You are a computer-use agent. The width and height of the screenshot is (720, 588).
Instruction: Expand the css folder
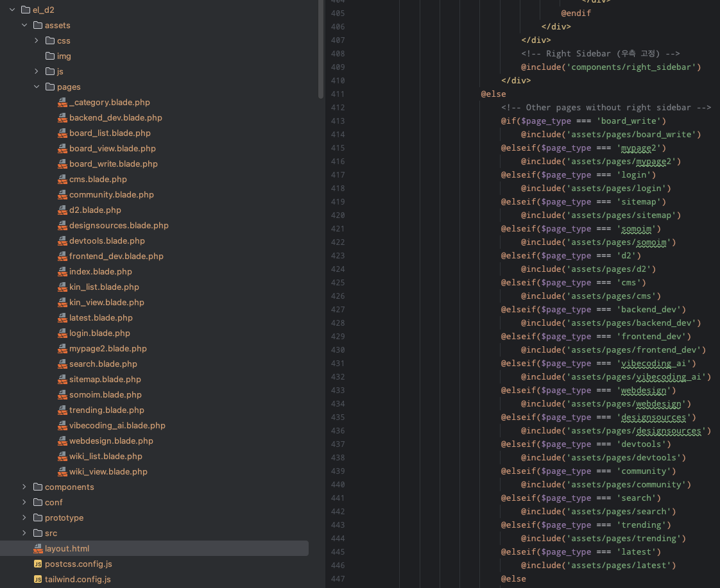[37, 41]
